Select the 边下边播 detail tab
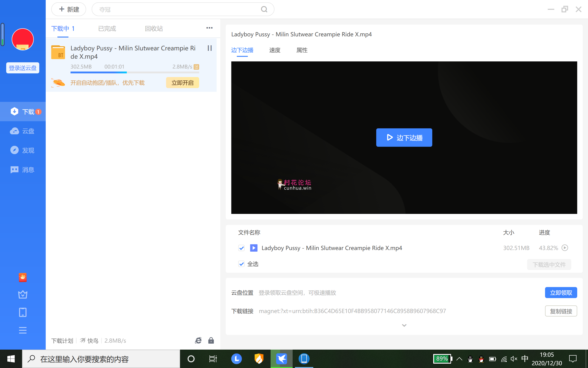Image resolution: width=588 pixels, height=368 pixels. 242,50
